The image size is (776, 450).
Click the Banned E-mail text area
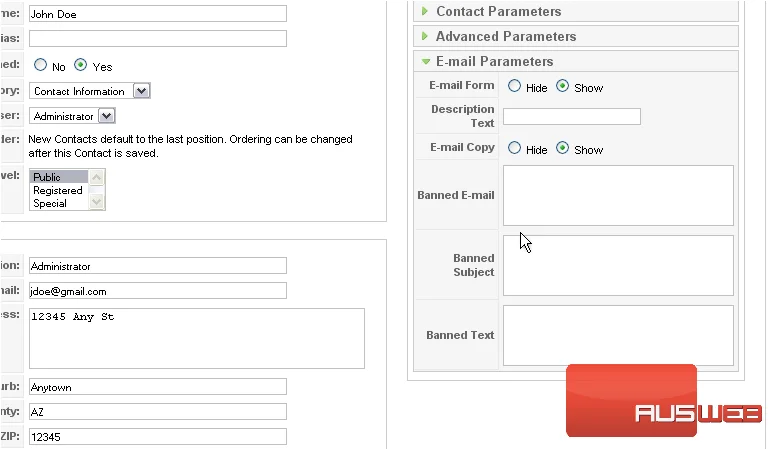point(618,196)
